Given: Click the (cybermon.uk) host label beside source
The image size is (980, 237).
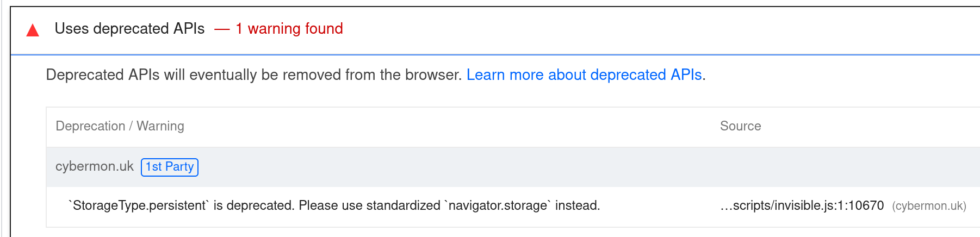Looking at the screenshot, I should [929, 207].
